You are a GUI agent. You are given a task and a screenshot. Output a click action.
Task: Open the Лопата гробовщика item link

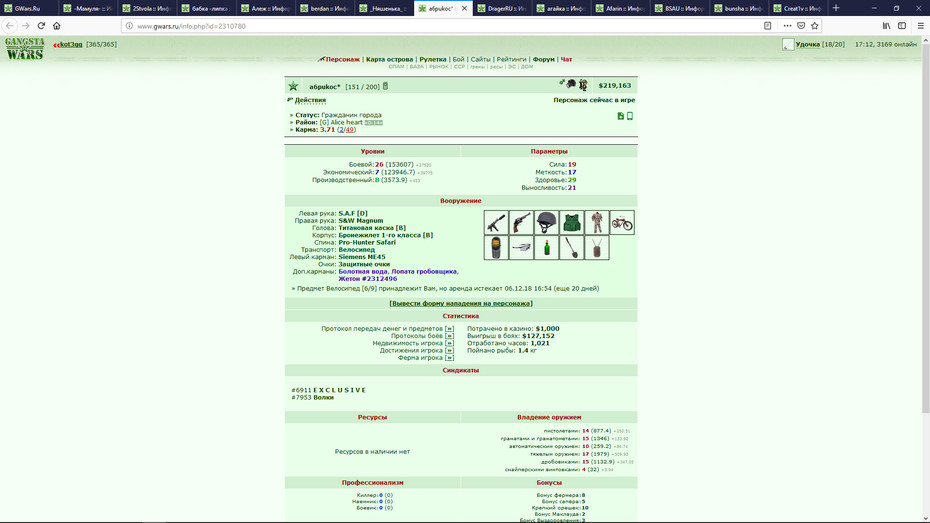[x=424, y=272]
